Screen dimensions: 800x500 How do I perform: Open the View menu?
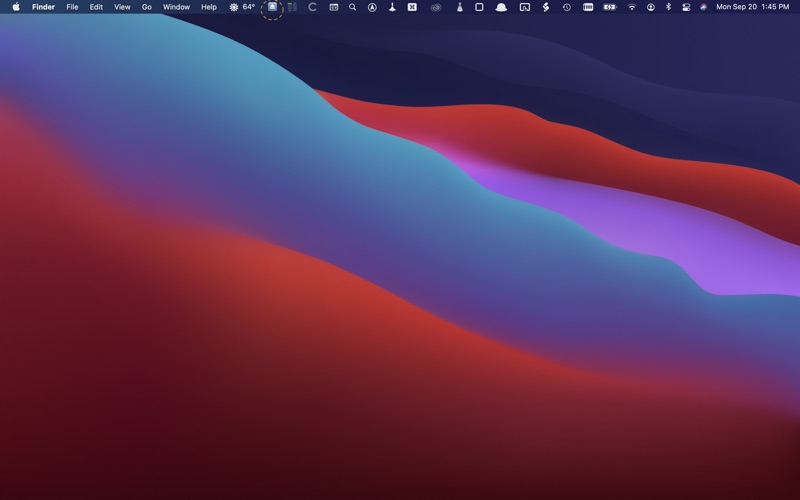[122, 7]
